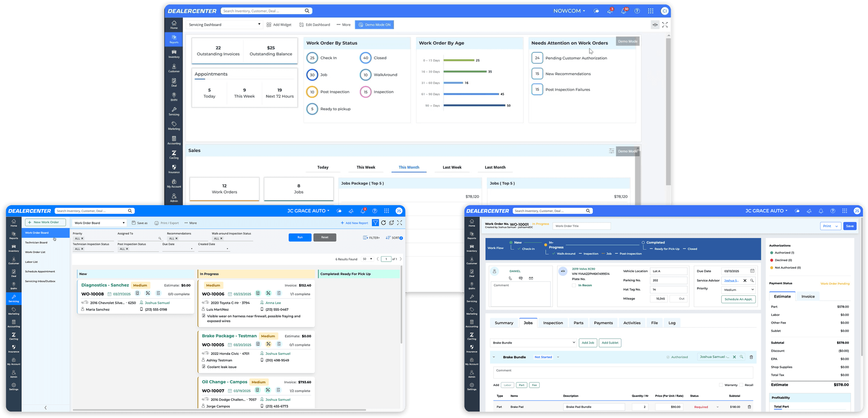Open the Due Date calendar icon
Screen dimensions: 868x418
click(752, 271)
